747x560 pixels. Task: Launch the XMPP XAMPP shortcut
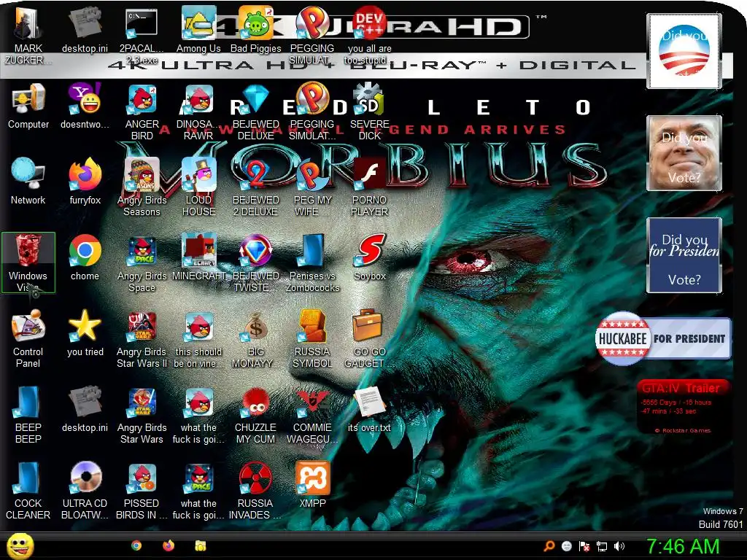tap(312, 485)
